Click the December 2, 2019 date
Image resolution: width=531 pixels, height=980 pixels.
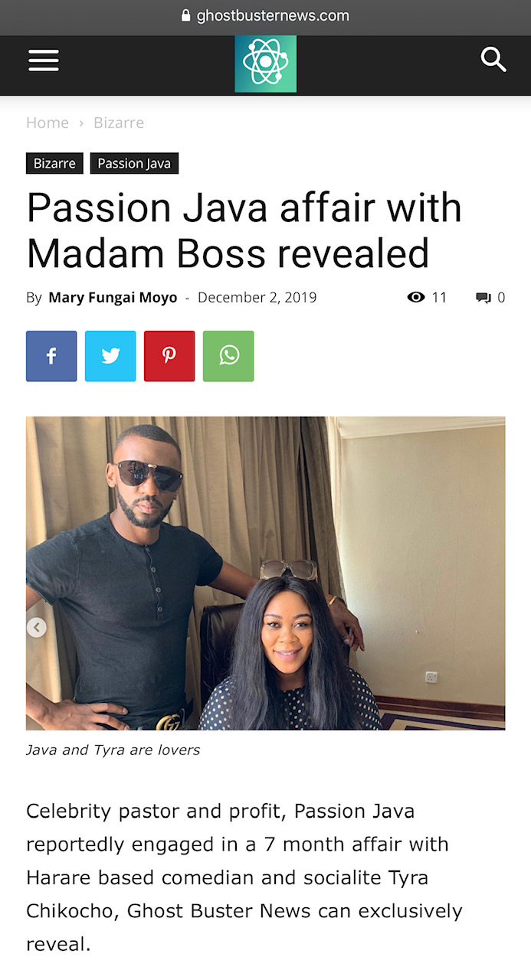pos(257,297)
